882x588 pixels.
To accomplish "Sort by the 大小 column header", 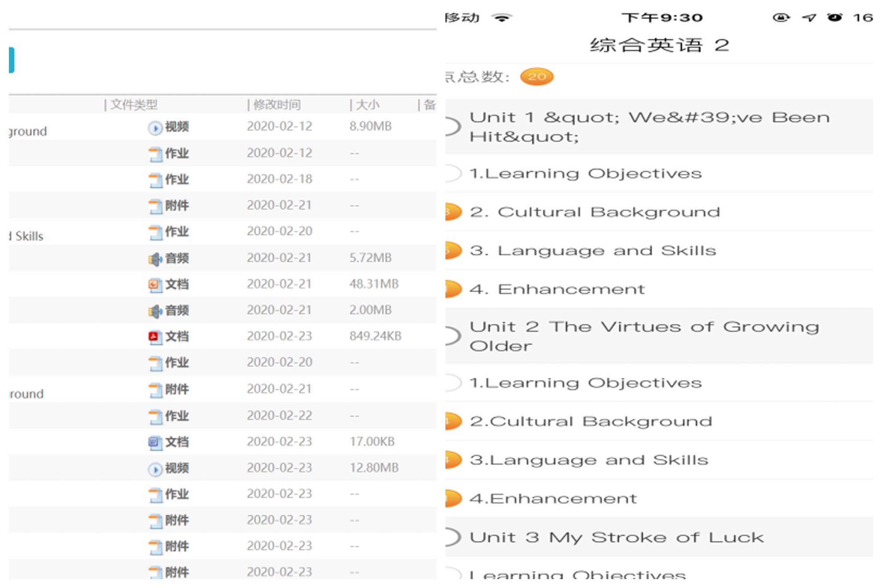I will [367, 105].
